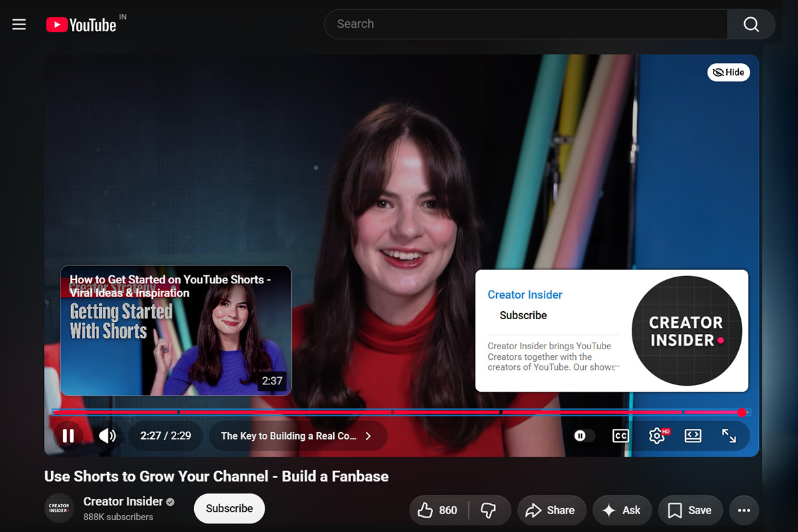Image resolution: width=798 pixels, height=532 pixels.
Task: Save the video to a playlist
Action: click(x=690, y=510)
